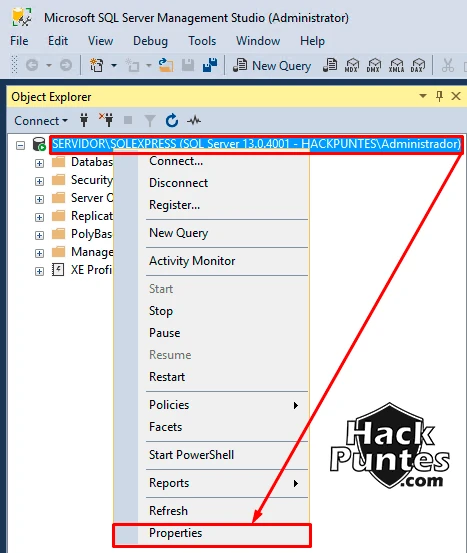Open the Tools menu
The height and width of the screenshot is (553, 467).
coord(202,41)
